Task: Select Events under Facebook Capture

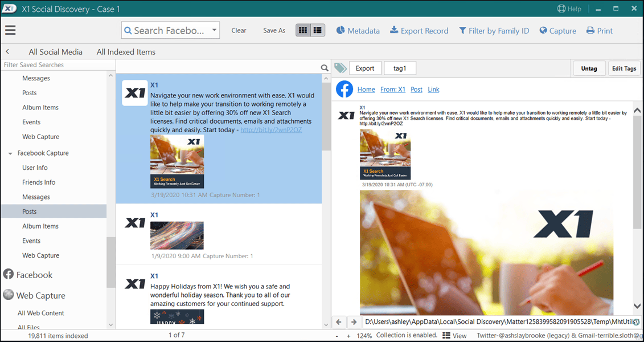Action: pyautogui.click(x=31, y=241)
